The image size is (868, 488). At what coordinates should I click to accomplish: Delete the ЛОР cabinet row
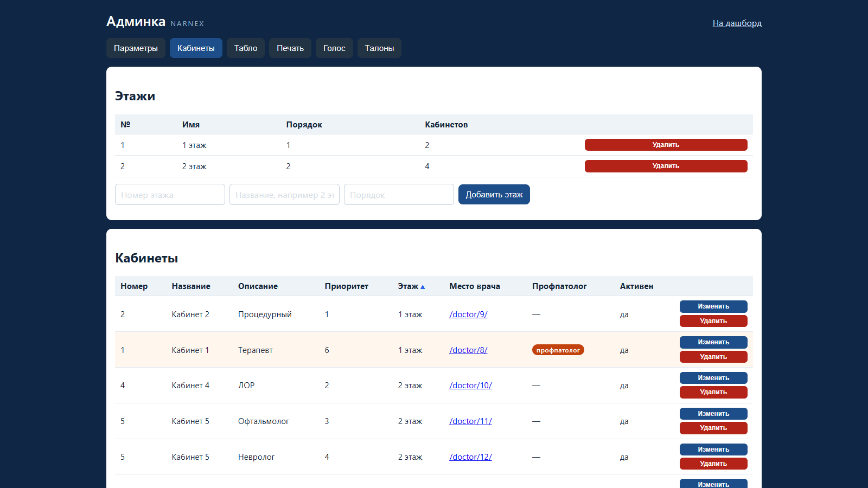[713, 392]
